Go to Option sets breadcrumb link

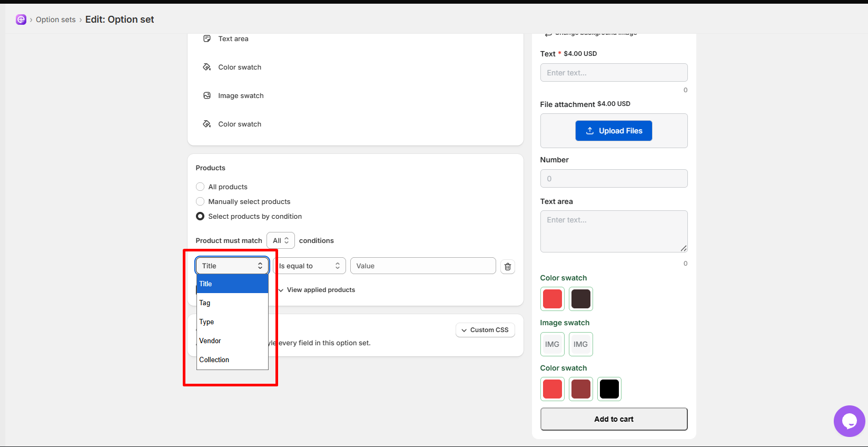[x=56, y=20]
